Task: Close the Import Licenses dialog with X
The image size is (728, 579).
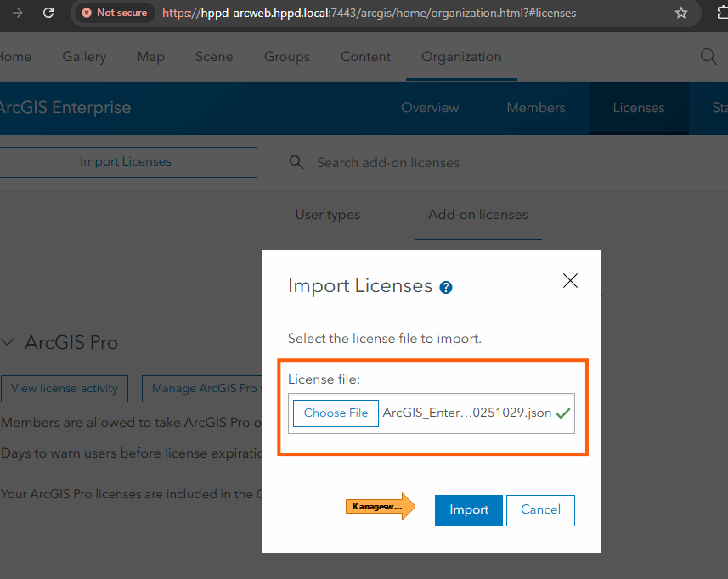Action: [570, 281]
